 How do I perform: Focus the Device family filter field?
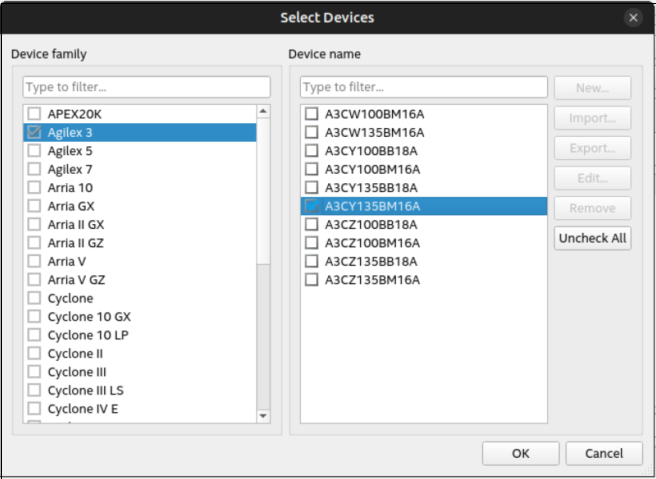pos(146,87)
